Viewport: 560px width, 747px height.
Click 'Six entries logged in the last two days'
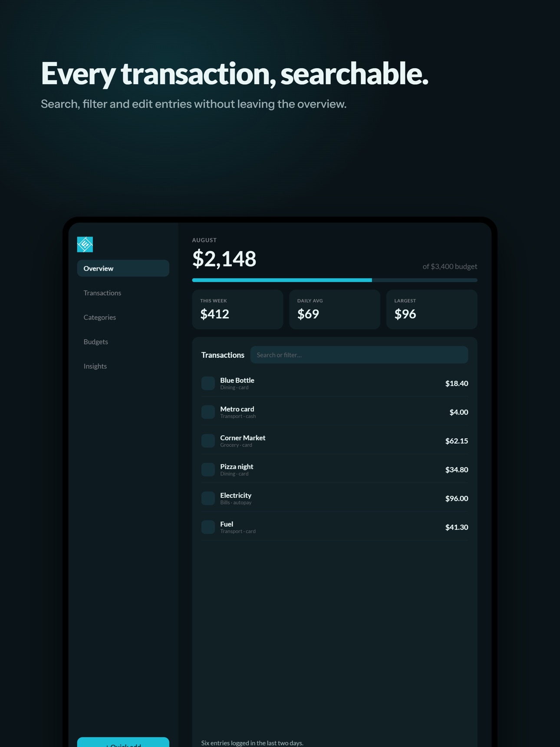252,743
